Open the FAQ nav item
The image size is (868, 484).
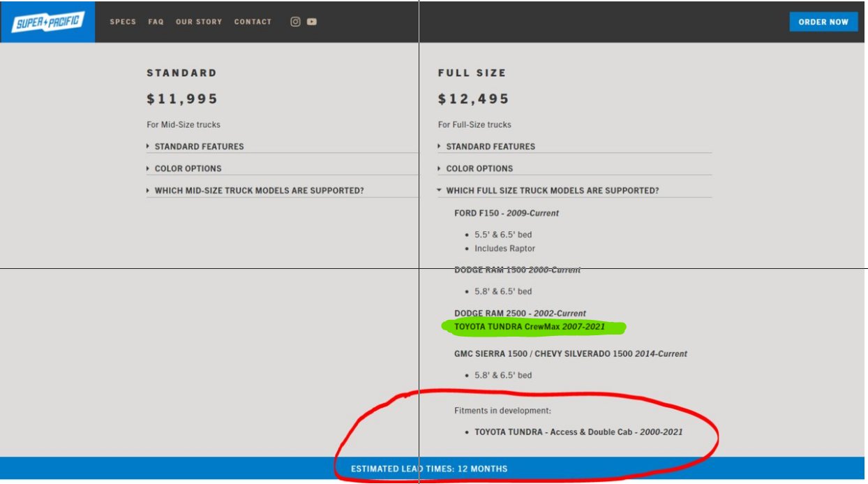(x=156, y=22)
